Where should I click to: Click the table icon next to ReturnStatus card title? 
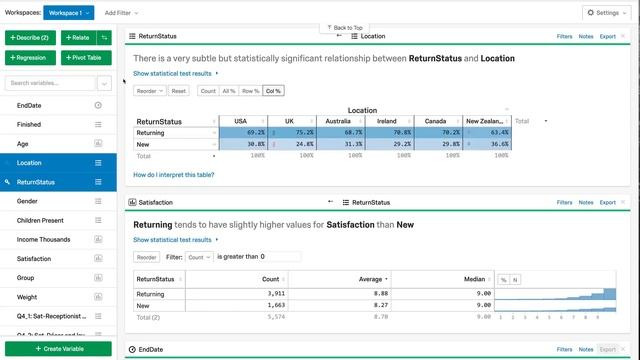coord(132,36)
